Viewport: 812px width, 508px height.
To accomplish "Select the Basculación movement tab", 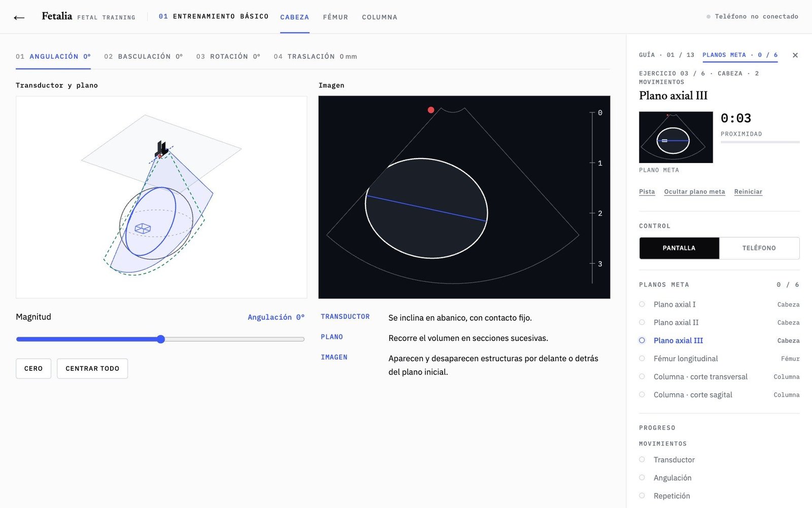I will (x=143, y=56).
